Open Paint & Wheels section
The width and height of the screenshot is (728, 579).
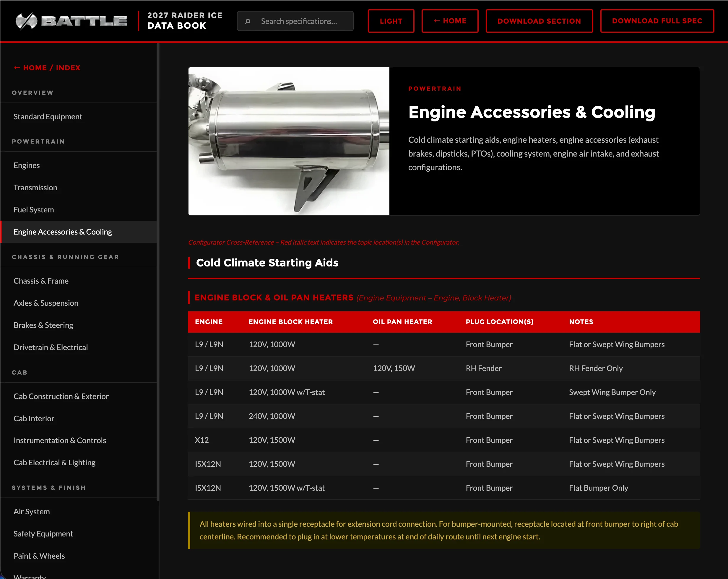(x=78, y=556)
